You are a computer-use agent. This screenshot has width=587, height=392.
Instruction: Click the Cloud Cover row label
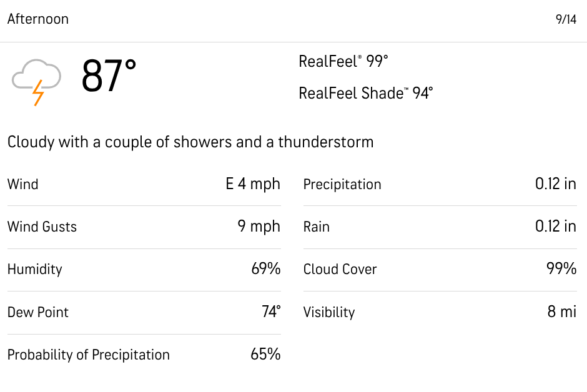coord(340,269)
